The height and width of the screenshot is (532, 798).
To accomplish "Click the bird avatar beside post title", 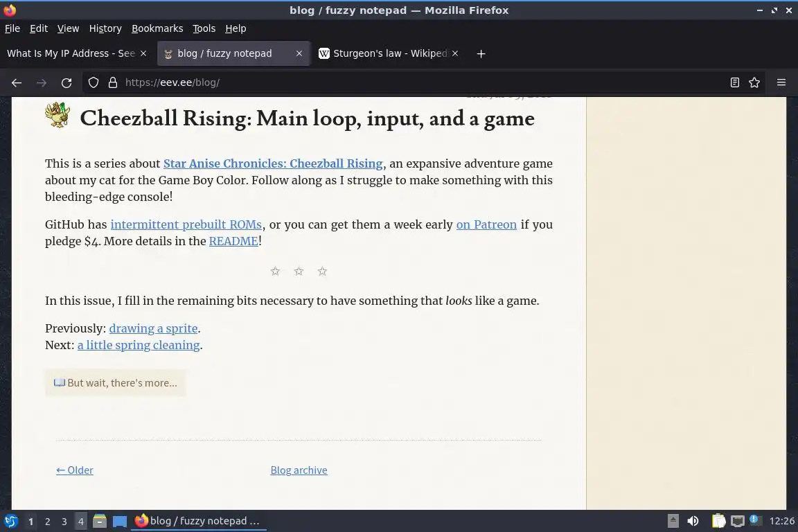I will click(57, 114).
